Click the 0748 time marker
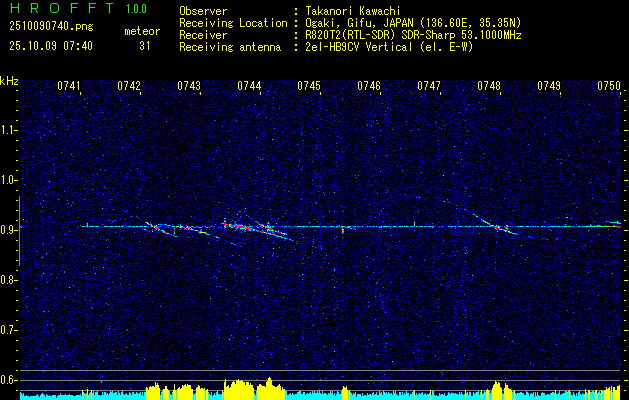Viewport: 629px width, 400px height. [x=489, y=87]
